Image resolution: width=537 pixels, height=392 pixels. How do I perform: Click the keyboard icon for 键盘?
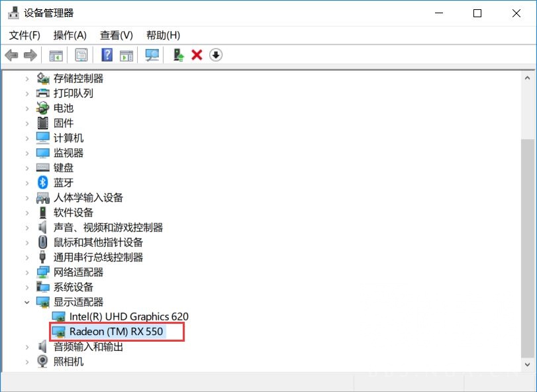tap(43, 168)
